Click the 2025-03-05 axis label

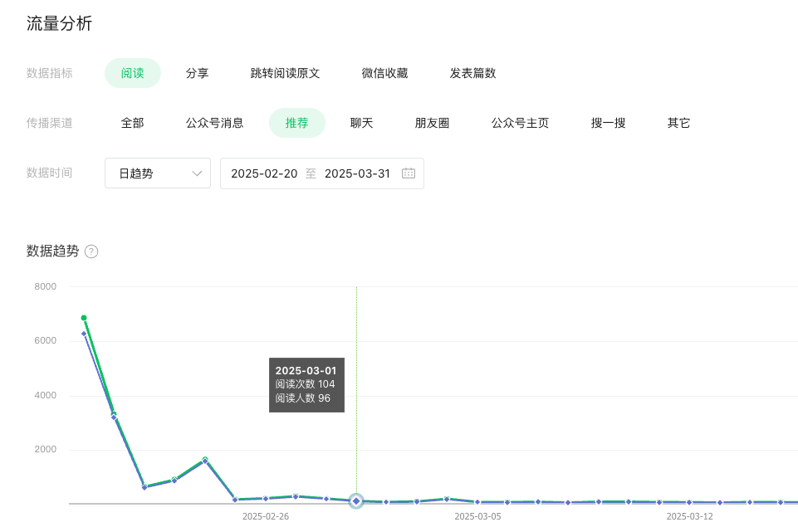(477, 516)
